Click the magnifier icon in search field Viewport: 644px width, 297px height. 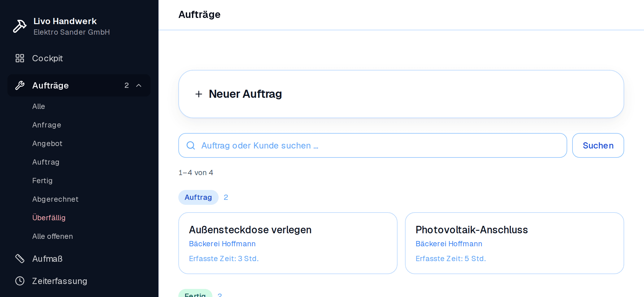(191, 145)
